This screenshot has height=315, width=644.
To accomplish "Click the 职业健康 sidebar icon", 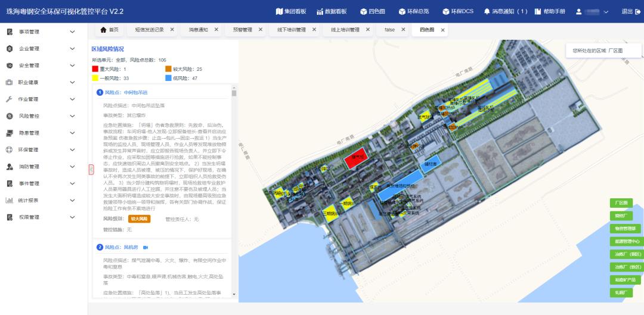I will [9, 82].
